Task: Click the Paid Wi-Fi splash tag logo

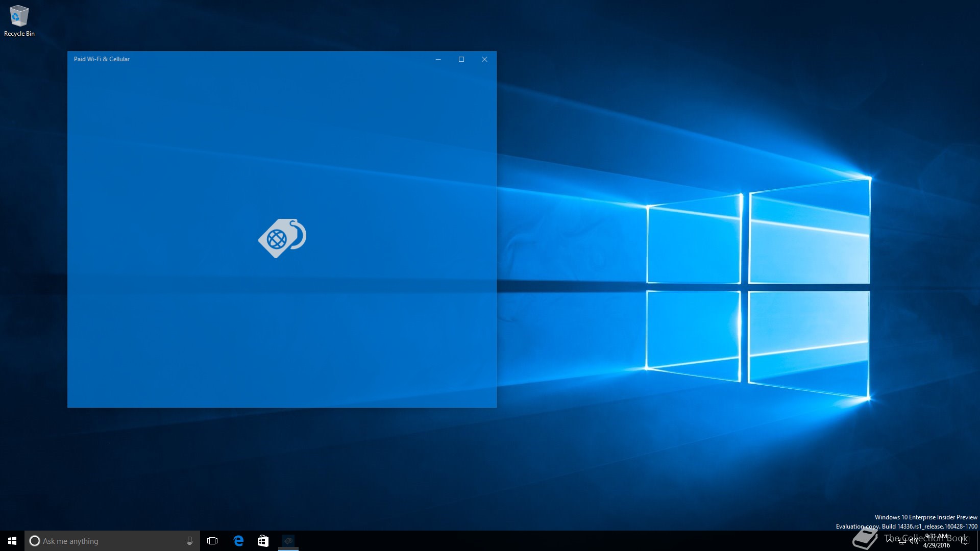Action: [282, 238]
